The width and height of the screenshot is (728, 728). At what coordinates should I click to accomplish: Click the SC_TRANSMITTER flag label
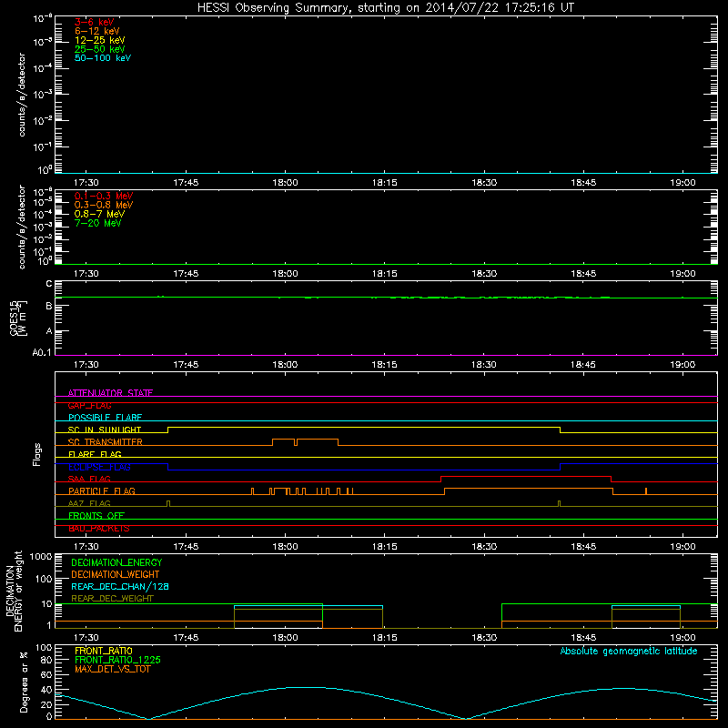[106, 442]
